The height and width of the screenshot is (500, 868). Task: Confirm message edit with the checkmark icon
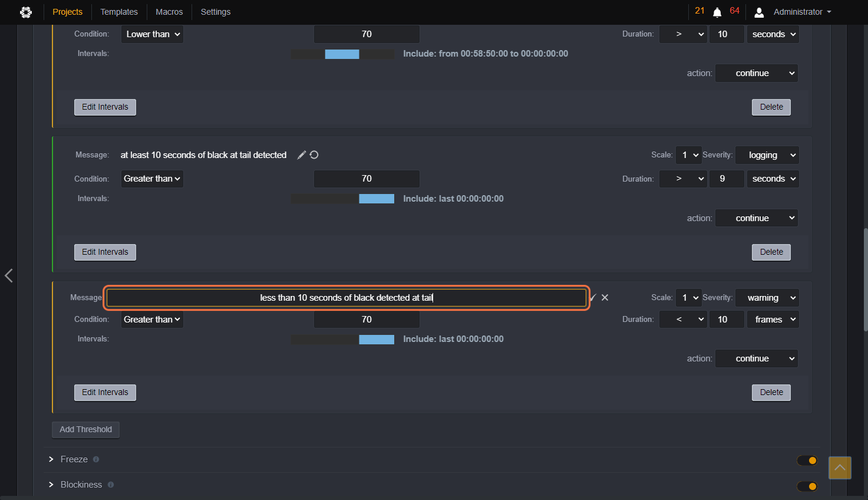(593, 298)
